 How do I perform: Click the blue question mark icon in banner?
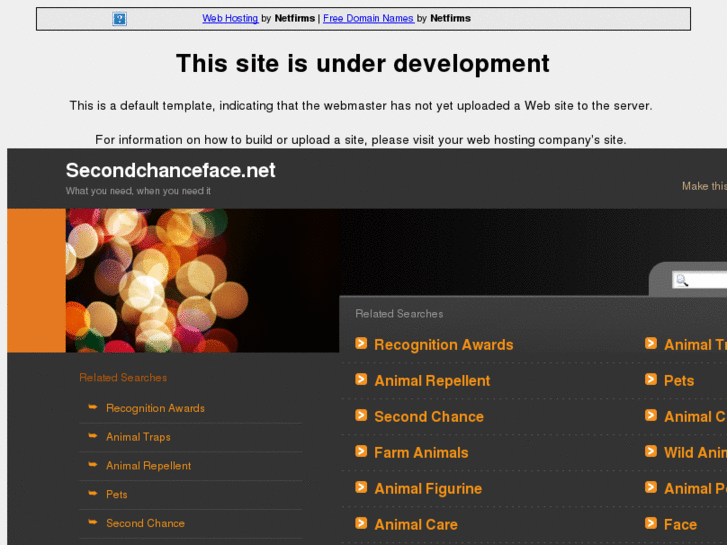click(x=120, y=19)
